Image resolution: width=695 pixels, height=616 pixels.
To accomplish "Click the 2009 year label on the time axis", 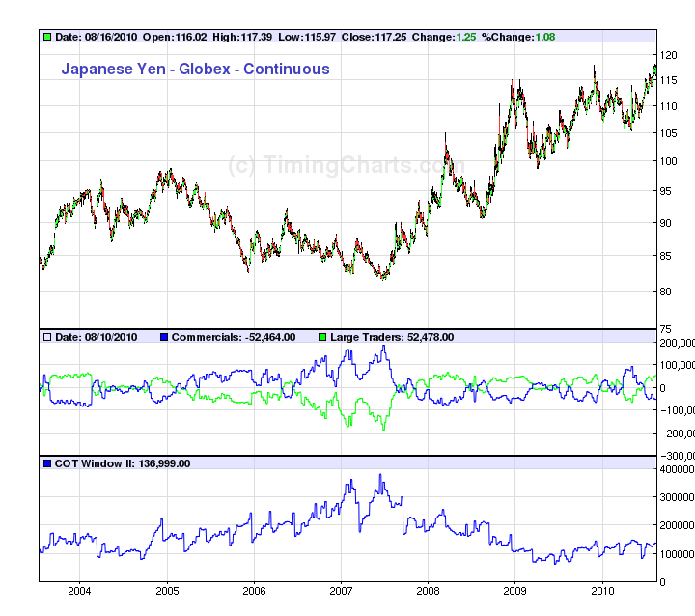I will 515,591.
